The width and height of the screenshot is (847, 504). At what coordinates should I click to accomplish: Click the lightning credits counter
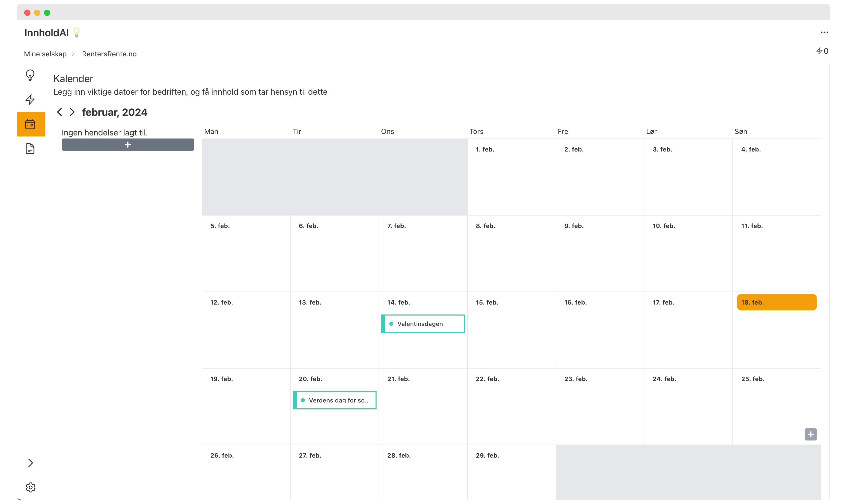(822, 51)
